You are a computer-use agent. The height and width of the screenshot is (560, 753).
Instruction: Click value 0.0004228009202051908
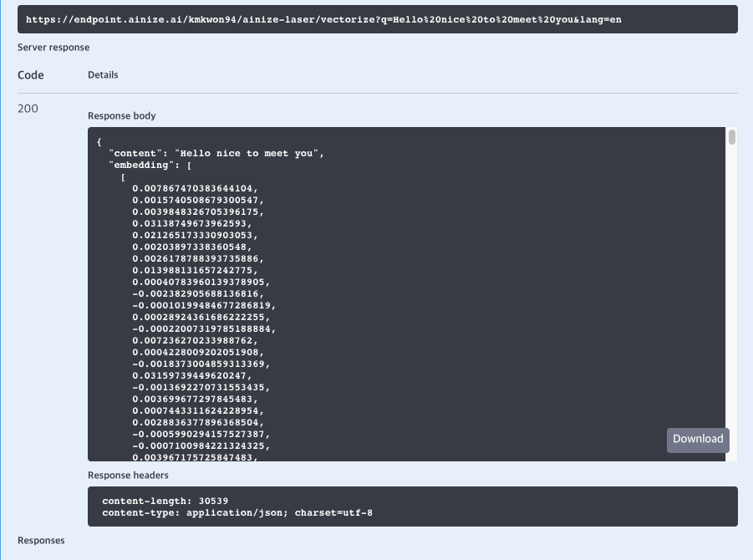point(198,352)
